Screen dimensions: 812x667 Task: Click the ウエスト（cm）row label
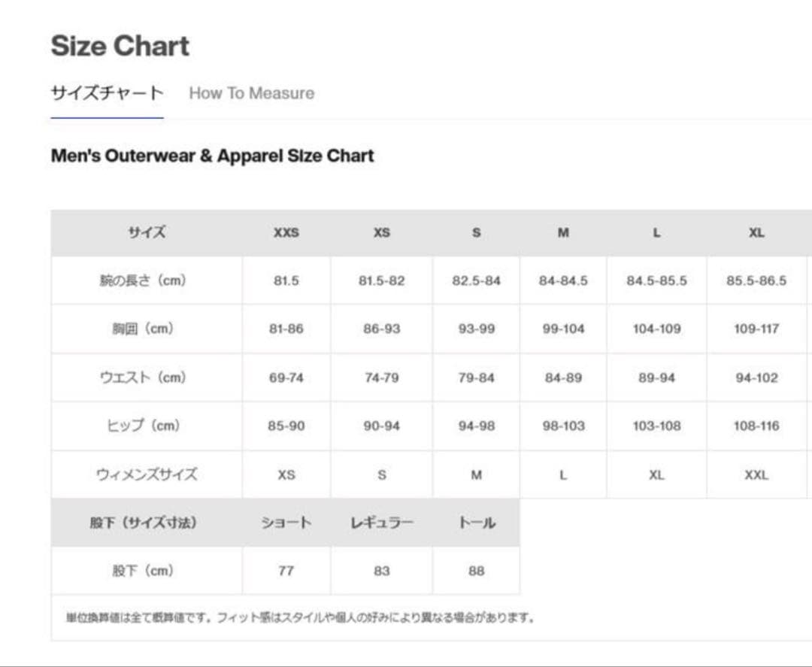pos(146,377)
